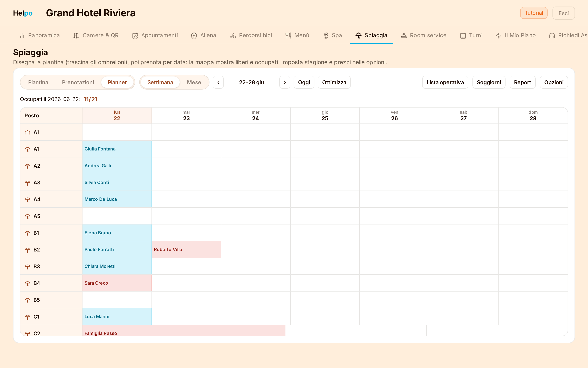The width and height of the screenshot is (588, 368).
Task: Click Sara Greco booking on B4
Action: pos(117,283)
